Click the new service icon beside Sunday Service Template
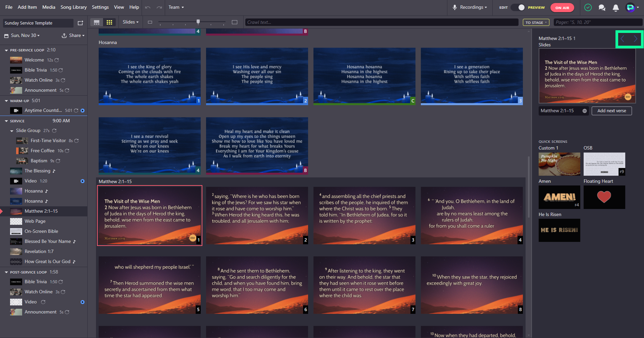The height and width of the screenshot is (338, 644). (x=80, y=23)
